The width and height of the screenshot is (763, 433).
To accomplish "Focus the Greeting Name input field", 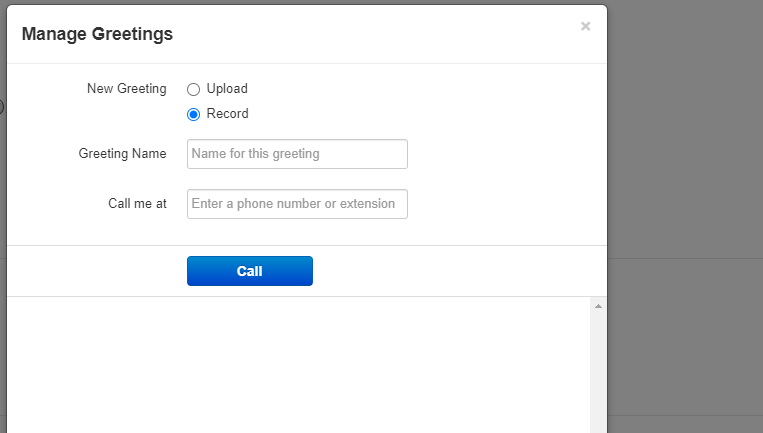I will 297,154.
